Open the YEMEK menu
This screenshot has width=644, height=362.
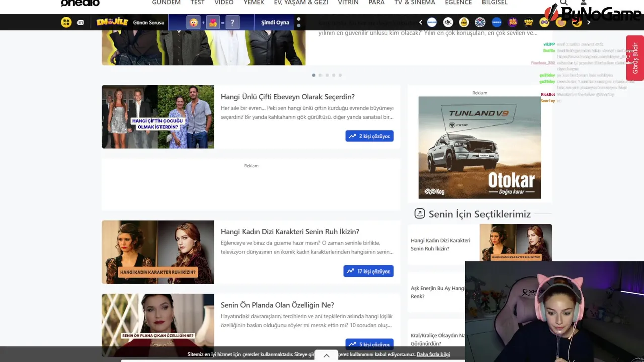coord(254,3)
